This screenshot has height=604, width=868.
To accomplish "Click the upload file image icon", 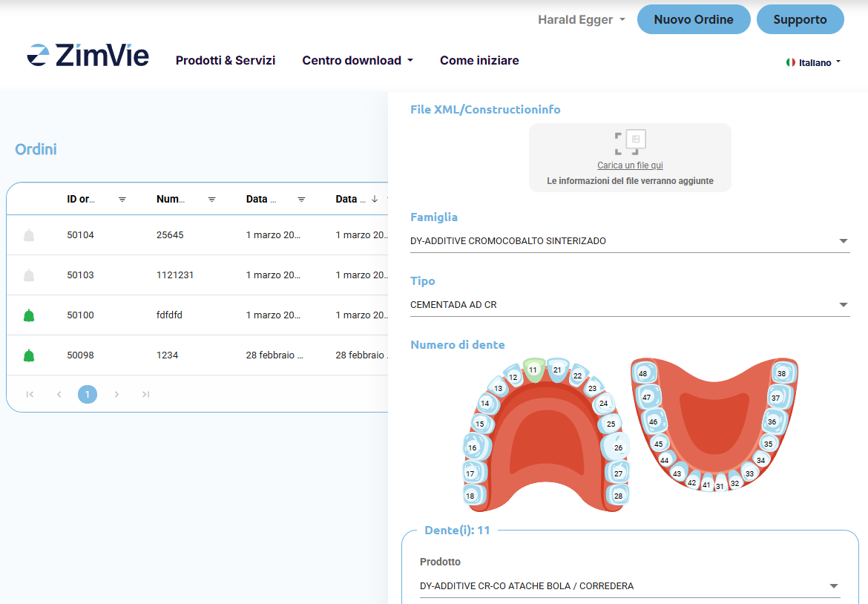I will click(630, 142).
